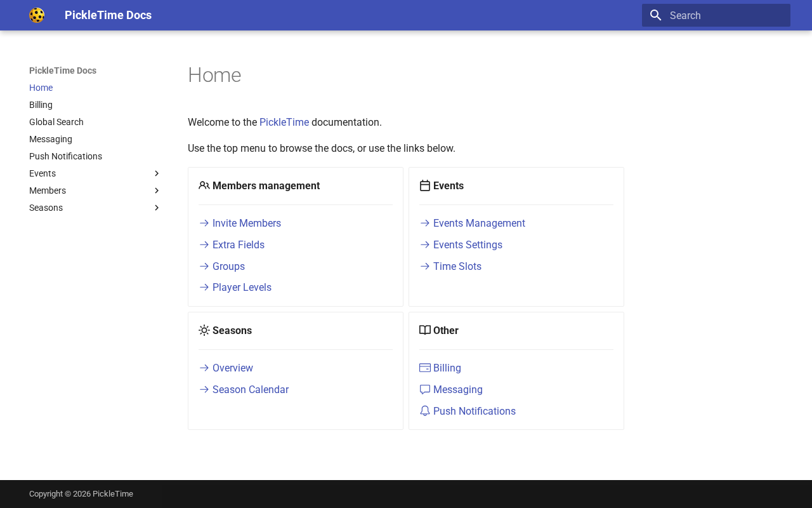
Task: Open the PickleTime link in welcome text
Action: [284, 123]
